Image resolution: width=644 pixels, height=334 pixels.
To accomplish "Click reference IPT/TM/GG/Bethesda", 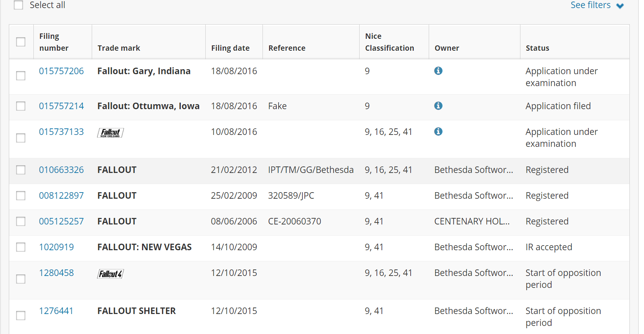I will (311, 170).
